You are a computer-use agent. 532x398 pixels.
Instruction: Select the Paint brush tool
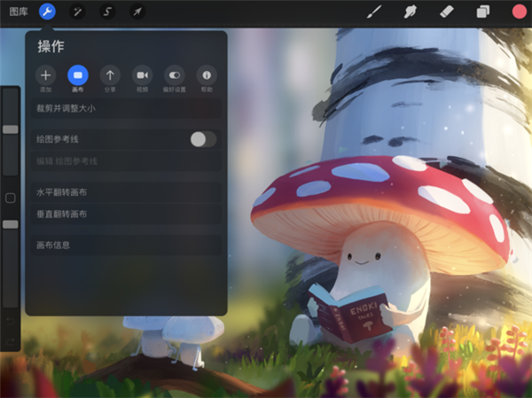tap(374, 12)
